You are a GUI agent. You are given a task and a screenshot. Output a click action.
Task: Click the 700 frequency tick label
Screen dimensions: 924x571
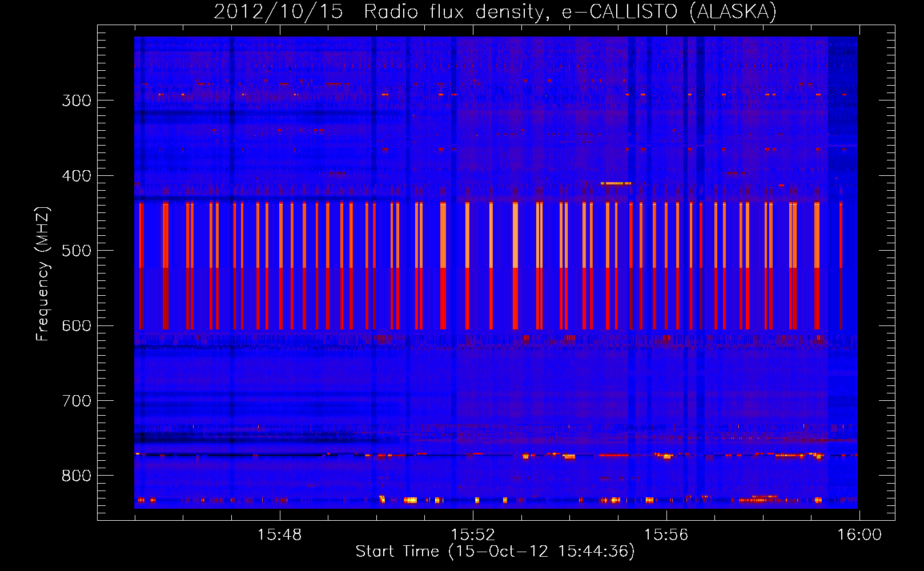pos(77,401)
